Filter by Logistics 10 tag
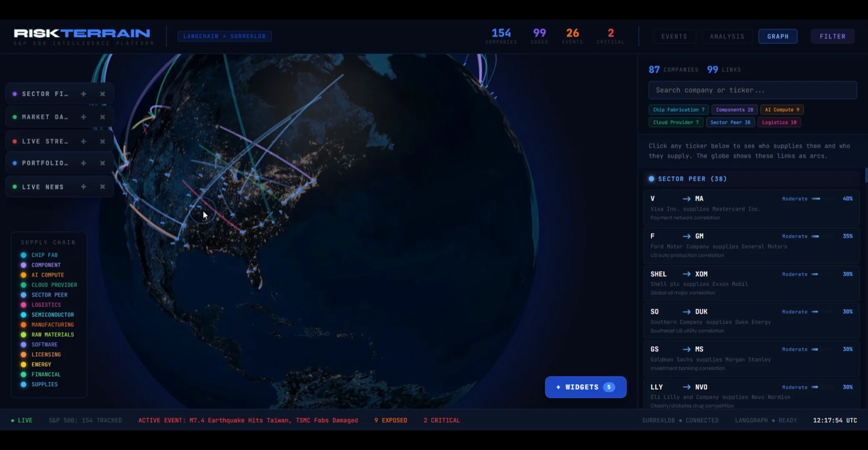Image resolution: width=868 pixels, height=450 pixels. [x=779, y=122]
